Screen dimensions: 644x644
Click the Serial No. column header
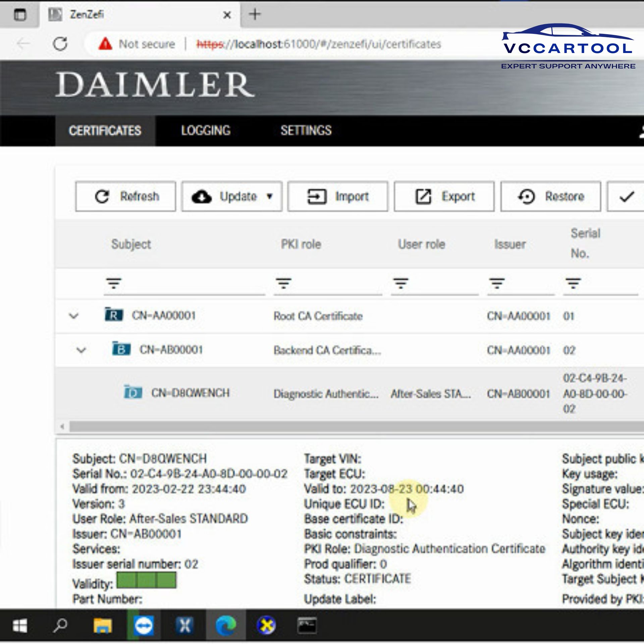click(585, 243)
